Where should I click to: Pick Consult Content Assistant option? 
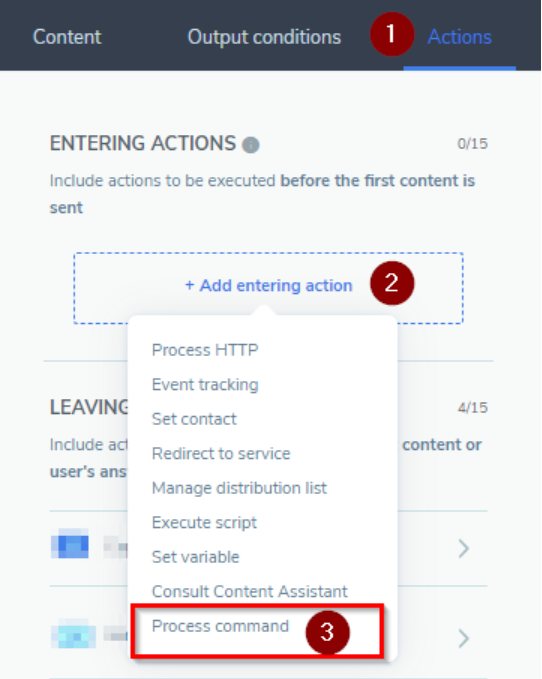249,592
